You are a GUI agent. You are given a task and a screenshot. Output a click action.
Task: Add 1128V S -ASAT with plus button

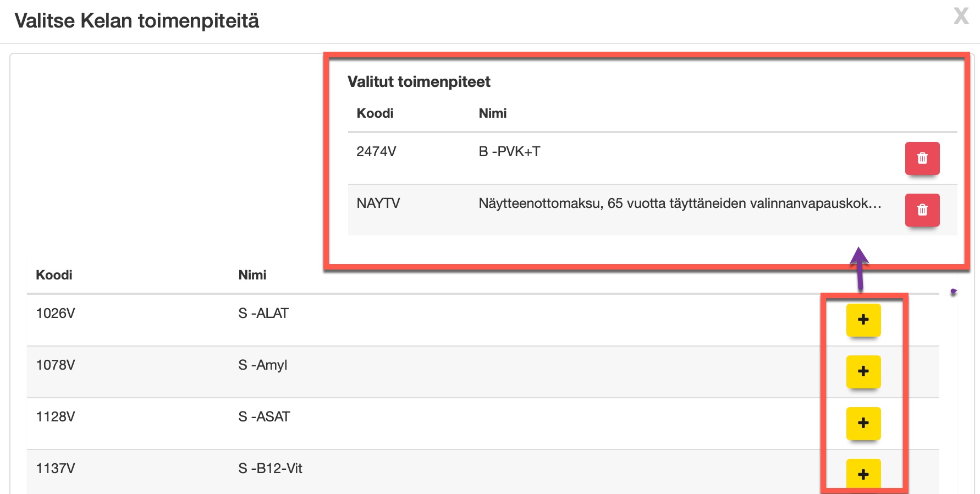click(863, 423)
